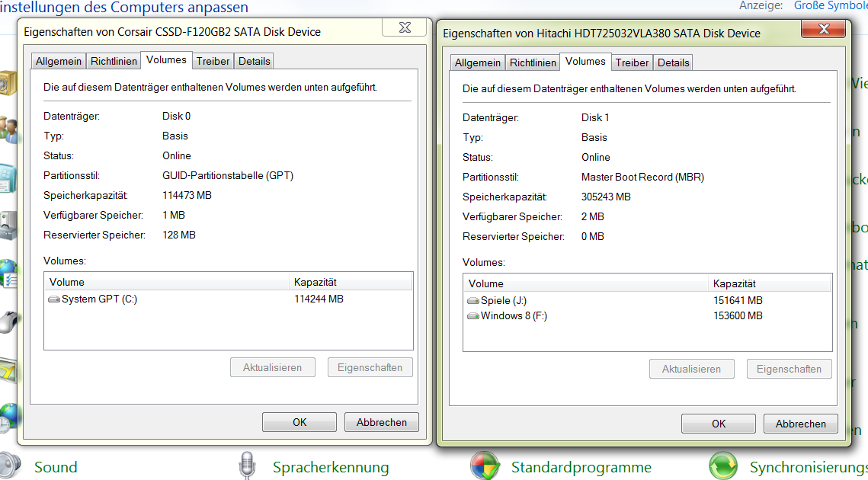Open Richtlinien tab in Hitachi dialog
Screen dimensions: 868x480
[533, 62]
